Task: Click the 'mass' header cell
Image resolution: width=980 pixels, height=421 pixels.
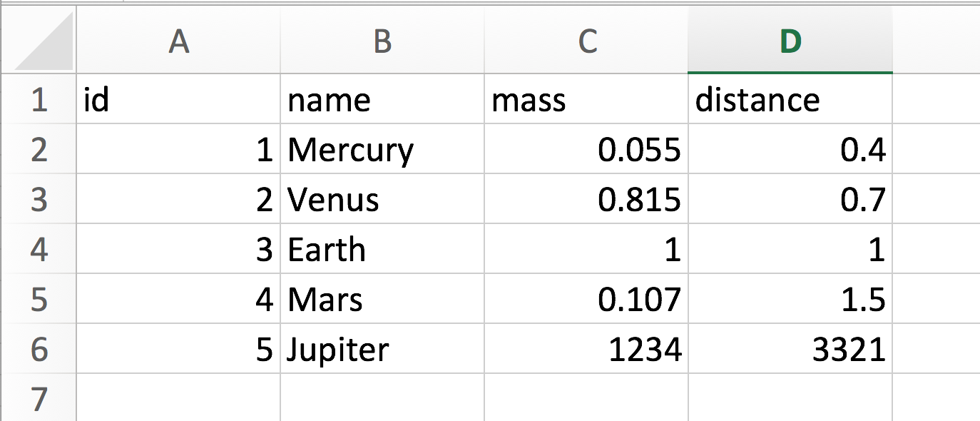Action: [x=586, y=99]
